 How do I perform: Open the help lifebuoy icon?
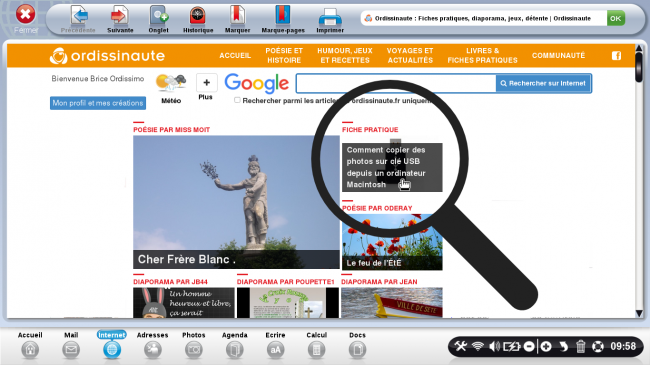click(x=598, y=346)
